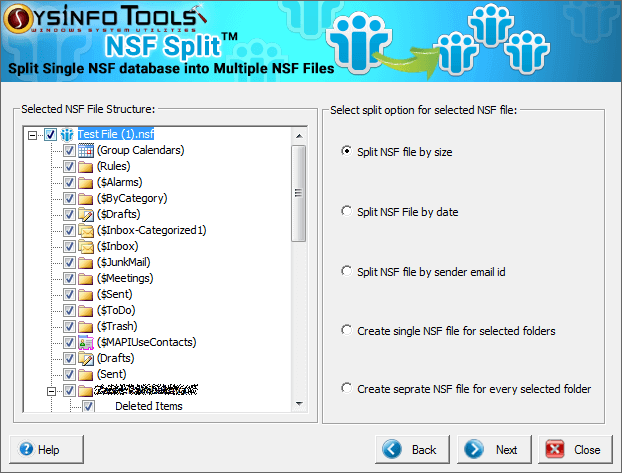Viewport: 622px width, 473px height.
Task: Toggle the blurred folder's checkbox
Action: tap(69, 391)
